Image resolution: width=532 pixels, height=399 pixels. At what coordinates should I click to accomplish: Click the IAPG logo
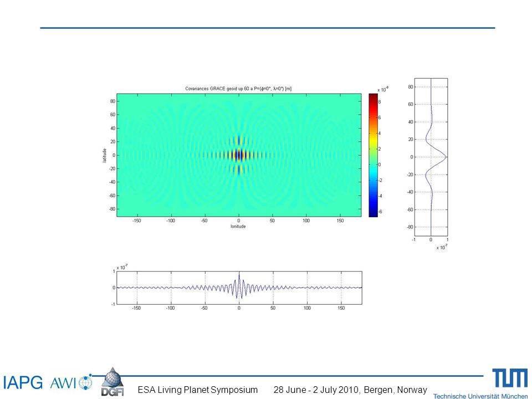[23, 382]
